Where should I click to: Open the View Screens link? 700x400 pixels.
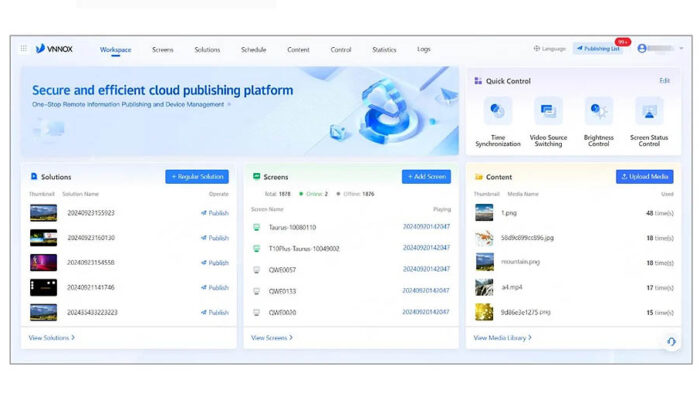click(272, 338)
